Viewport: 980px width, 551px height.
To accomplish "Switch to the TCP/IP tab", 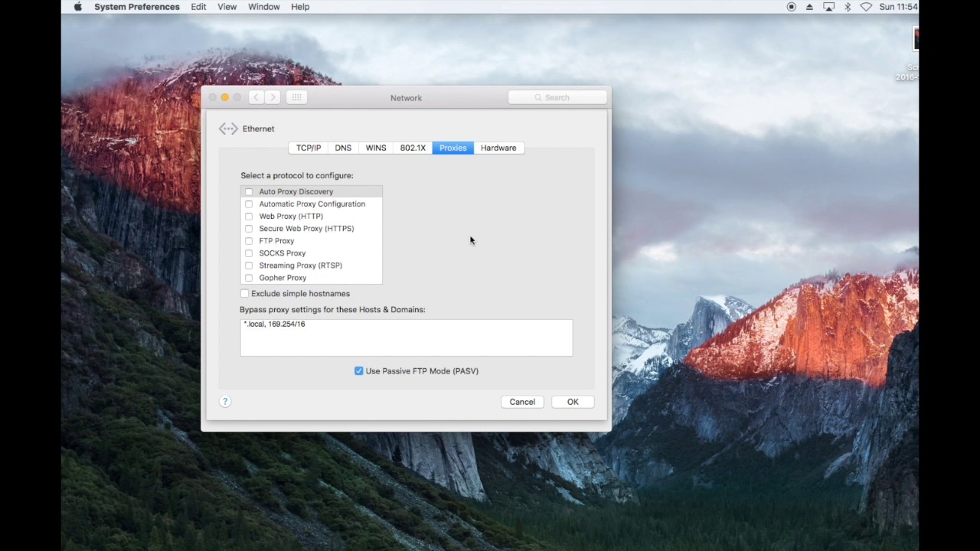I will [x=309, y=148].
